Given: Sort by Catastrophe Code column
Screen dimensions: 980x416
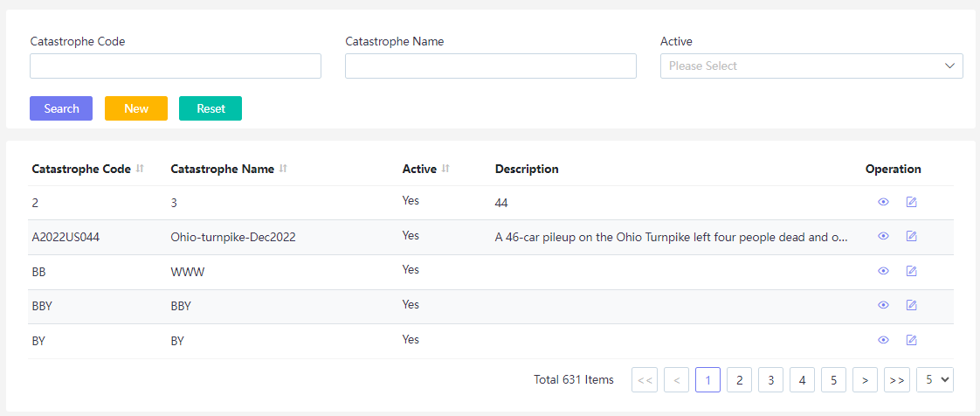Looking at the screenshot, I should [x=140, y=169].
